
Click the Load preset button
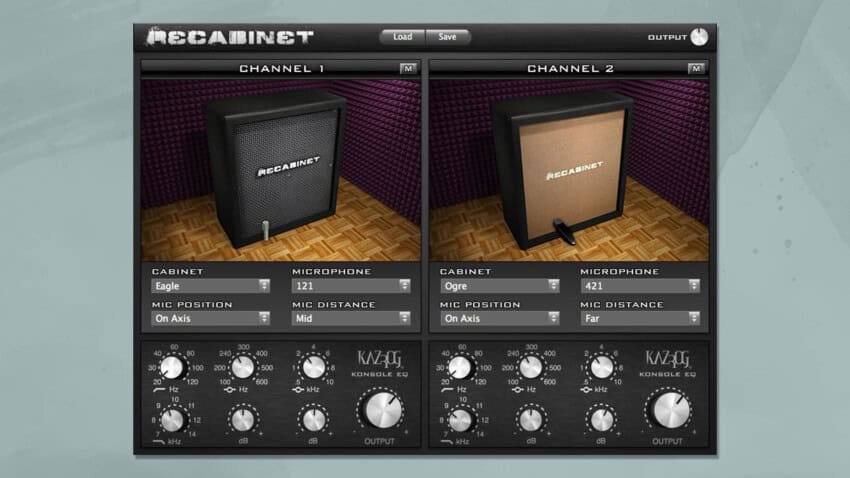[402, 37]
